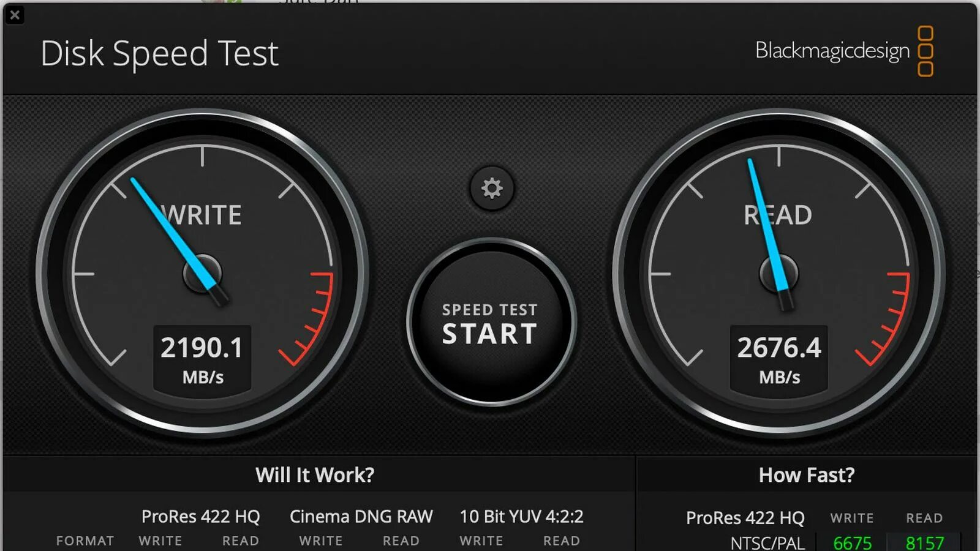Click the Cinema DNG RAW column heading
Image resolution: width=980 pixels, height=551 pixels.
point(361,517)
